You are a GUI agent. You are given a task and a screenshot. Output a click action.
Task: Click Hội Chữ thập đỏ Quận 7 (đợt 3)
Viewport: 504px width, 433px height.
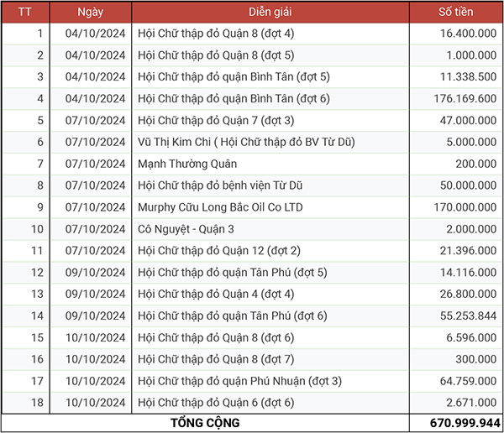[x=216, y=121]
